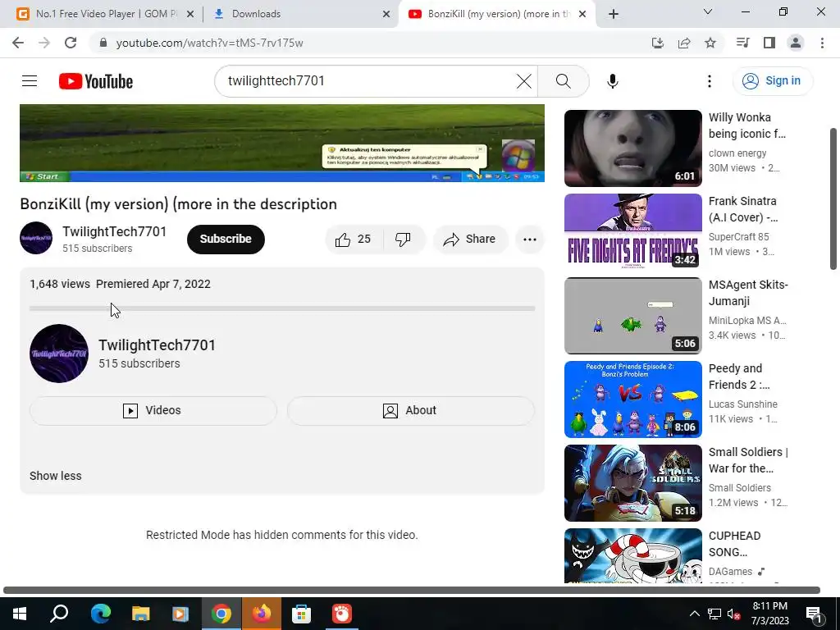Open Peedy and Friends 2 thumbnail
This screenshot has height=630, width=840.
(x=632, y=399)
